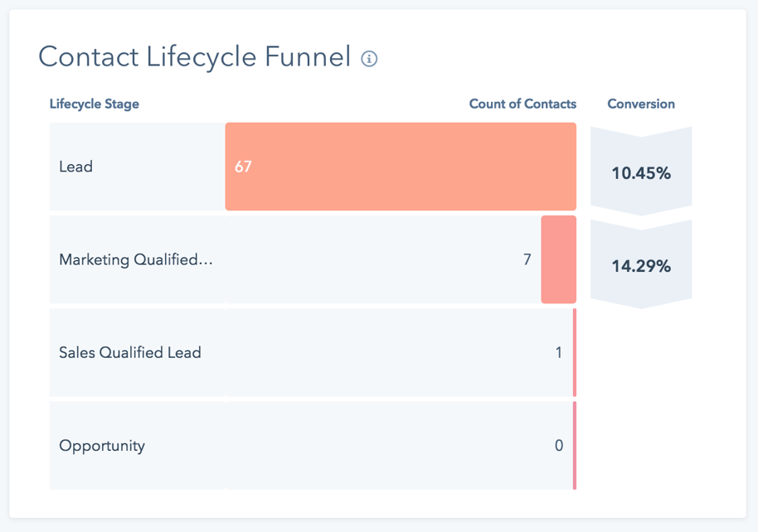Click the count 1 for Sales Qualified Lead

558,351
